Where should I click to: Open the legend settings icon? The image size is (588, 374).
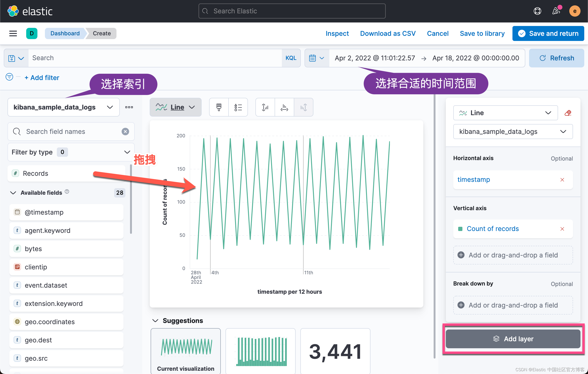click(x=238, y=107)
